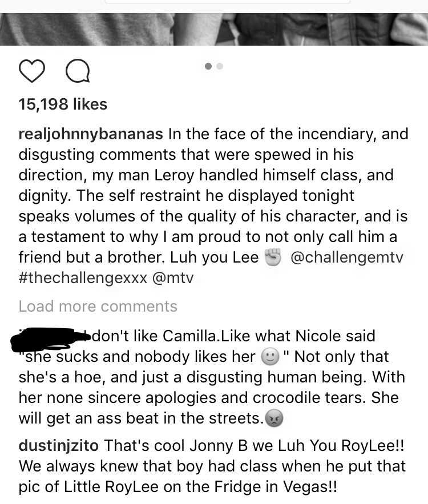428x504 pixels.
Task: Tap the comment about Camilla
Action: click(x=212, y=377)
